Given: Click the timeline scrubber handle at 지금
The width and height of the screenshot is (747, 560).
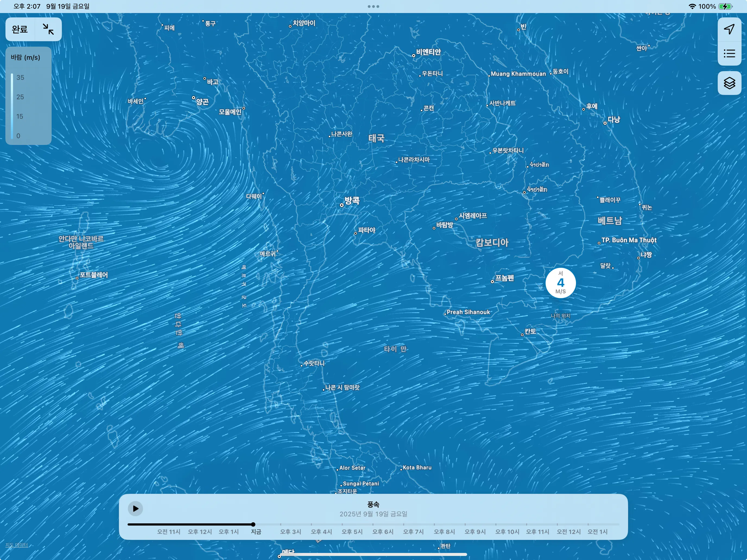Looking at the screenshot, I should (x=253, y=524).
